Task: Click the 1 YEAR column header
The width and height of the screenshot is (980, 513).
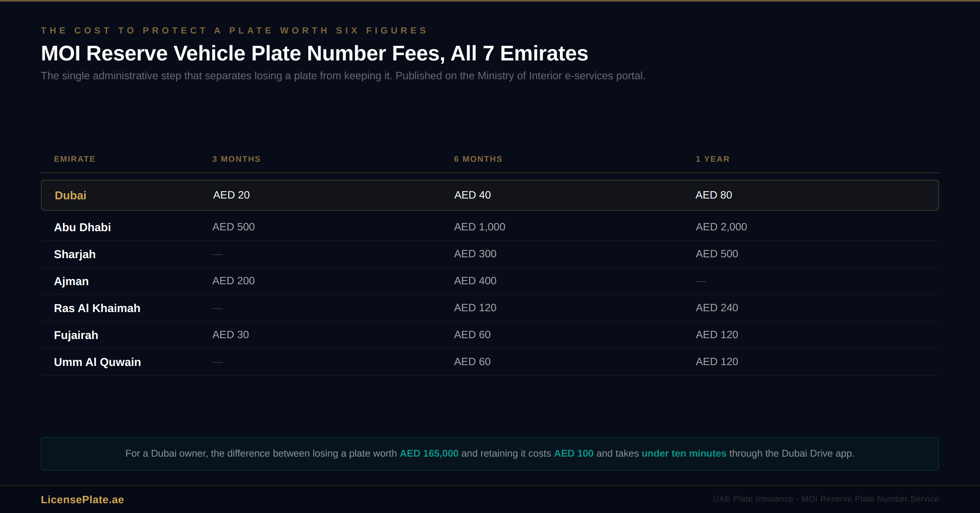Action: [713, 159]
